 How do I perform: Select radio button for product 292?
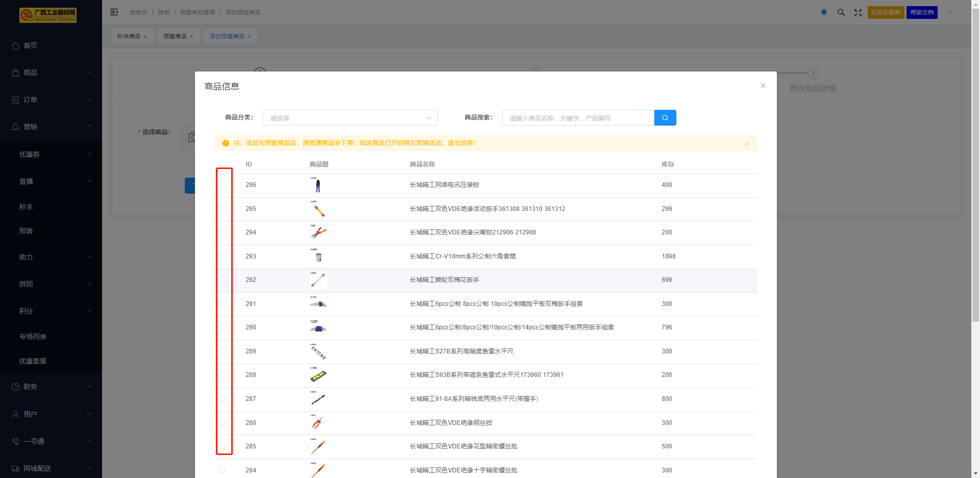click(x=223, y=280)
